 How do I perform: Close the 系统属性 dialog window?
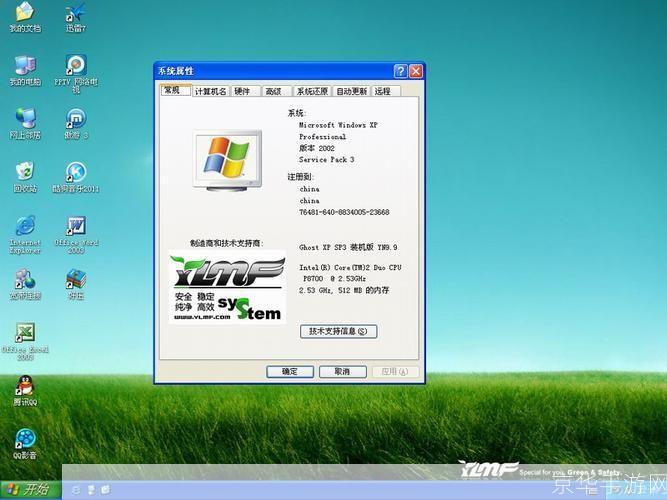[416, 71]
